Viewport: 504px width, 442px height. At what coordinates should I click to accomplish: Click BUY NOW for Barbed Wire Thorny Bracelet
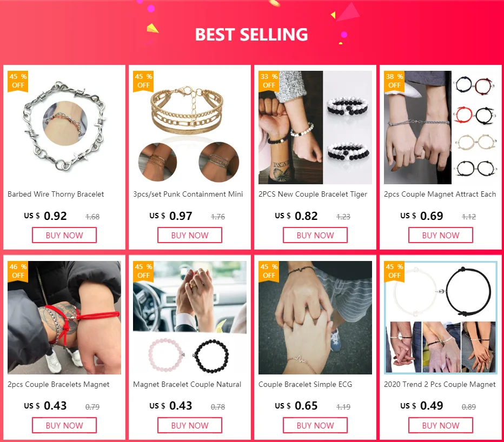[x=64, y=235]
